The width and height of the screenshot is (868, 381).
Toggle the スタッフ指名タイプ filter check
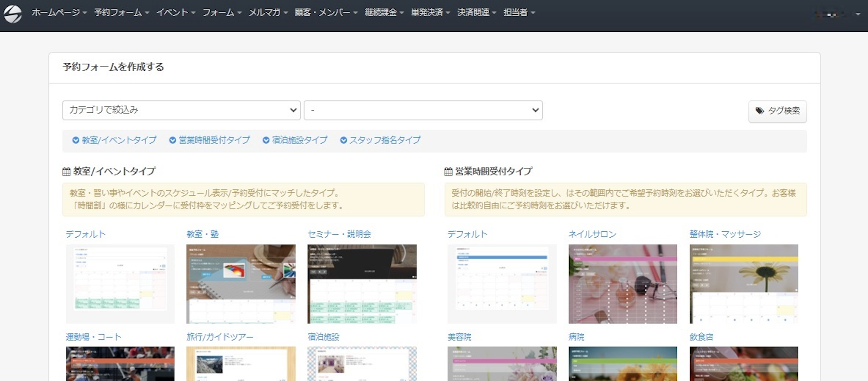click(x=344, y=140)
